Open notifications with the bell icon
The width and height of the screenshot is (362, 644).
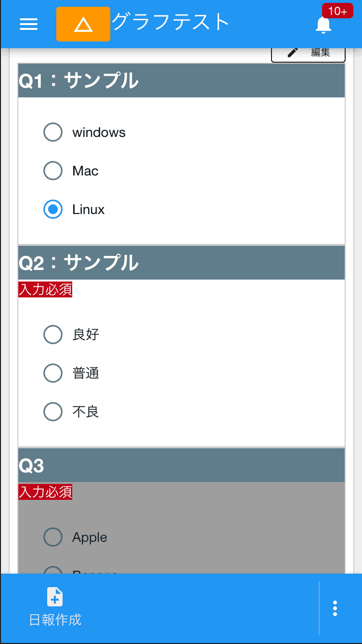click(x=323, y=24)
